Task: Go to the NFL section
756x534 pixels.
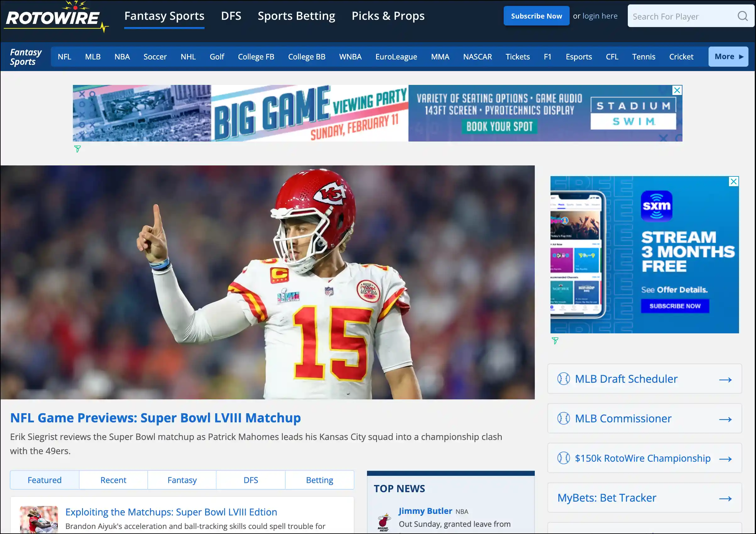Action: click(x=64, y=57)
